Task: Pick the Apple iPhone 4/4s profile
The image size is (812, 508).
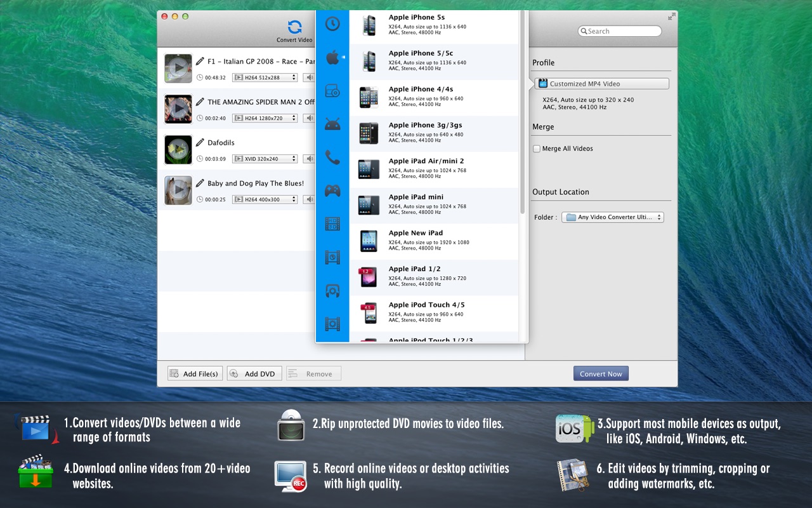Action: point(434,98)
